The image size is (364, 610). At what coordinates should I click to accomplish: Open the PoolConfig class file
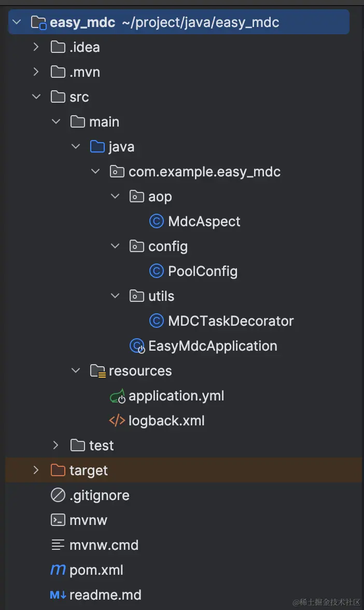(203, 272)
